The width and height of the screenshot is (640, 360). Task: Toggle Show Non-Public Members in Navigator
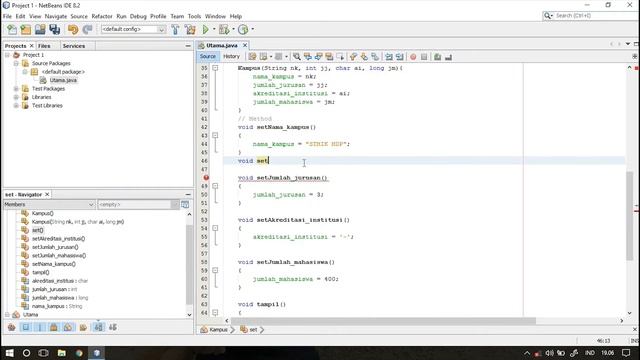pyautogui.click(x=54, y=327)
